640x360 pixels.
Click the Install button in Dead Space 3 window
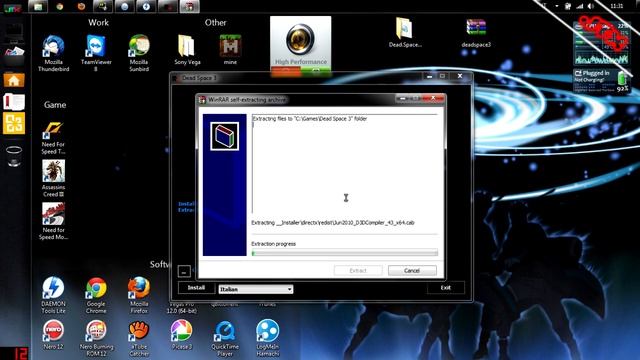(196, 288)
